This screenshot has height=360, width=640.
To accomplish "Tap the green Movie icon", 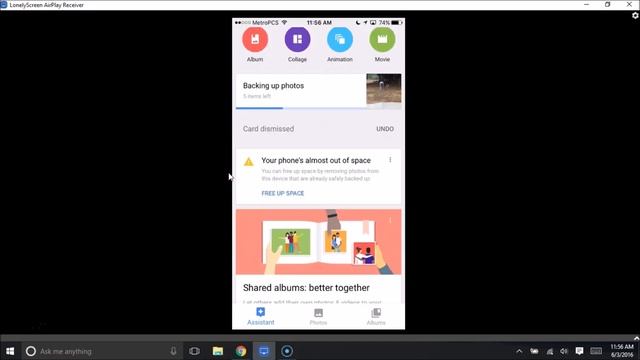I will [x=382, y=40].
